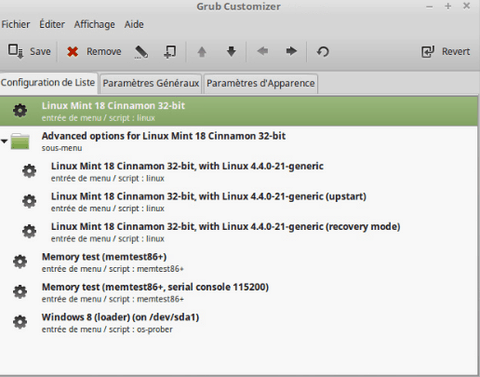Click the 'sous-menu' subtitle text
Screen dimensions: 480x377
point(62,148)
